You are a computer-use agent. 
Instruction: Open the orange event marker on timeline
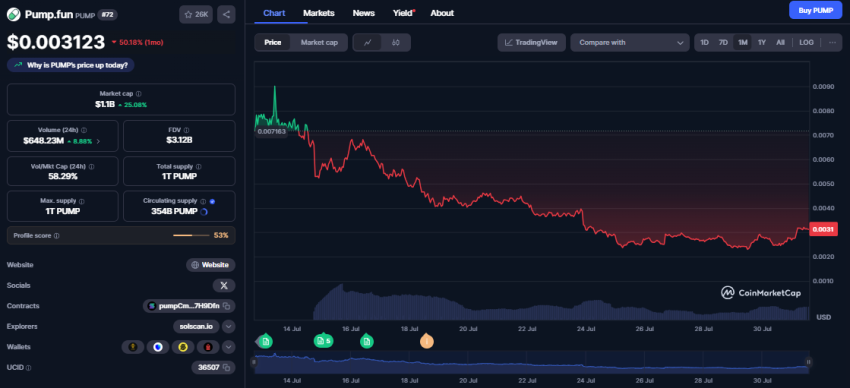(427, 341)
